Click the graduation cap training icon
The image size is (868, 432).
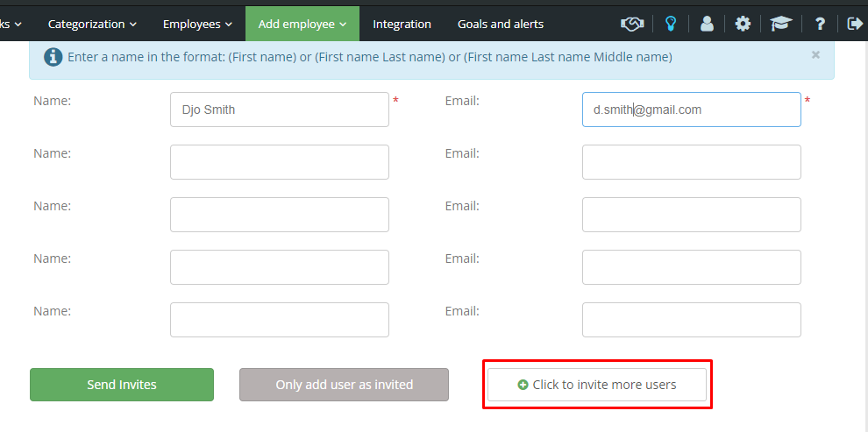pos(781,24)
